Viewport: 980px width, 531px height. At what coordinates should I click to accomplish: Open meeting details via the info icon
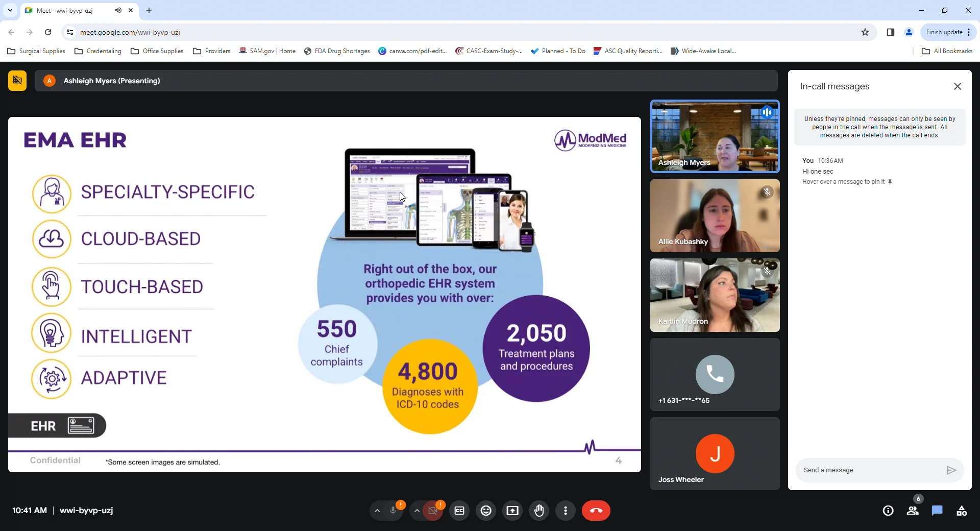tap(888, 511)
